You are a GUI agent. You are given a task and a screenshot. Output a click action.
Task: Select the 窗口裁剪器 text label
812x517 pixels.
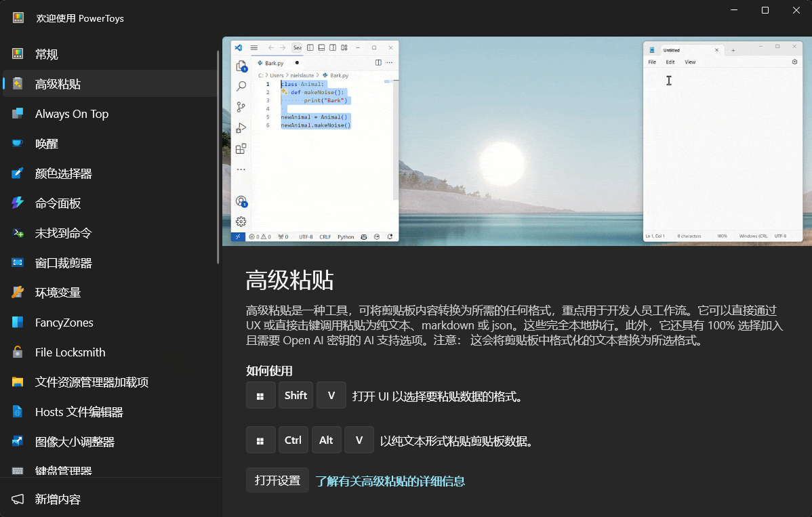point(63,263)
